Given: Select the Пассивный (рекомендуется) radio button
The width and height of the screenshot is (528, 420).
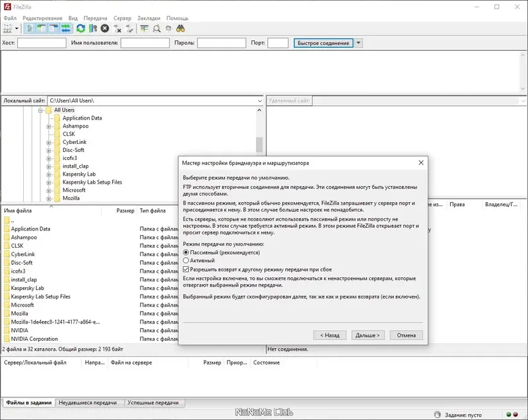Looking at the screenshot, I should pos(186,252).
